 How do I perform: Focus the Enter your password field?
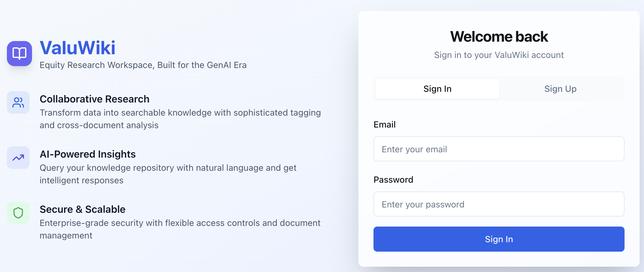[x=499, y=204]
